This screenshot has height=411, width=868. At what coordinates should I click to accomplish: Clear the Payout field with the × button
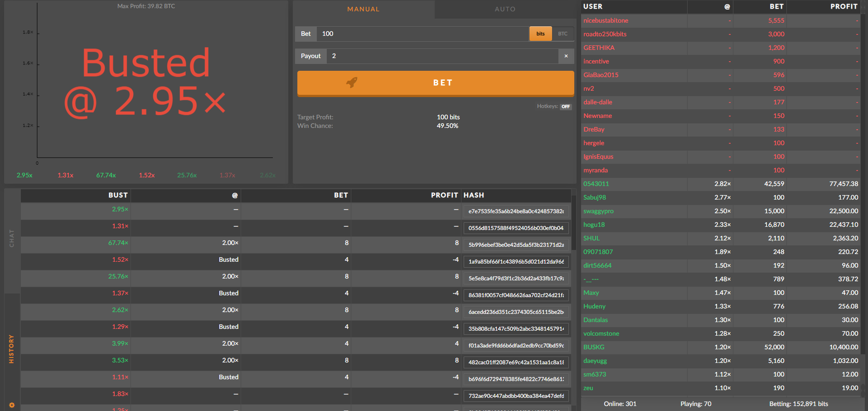click(566, 56)
